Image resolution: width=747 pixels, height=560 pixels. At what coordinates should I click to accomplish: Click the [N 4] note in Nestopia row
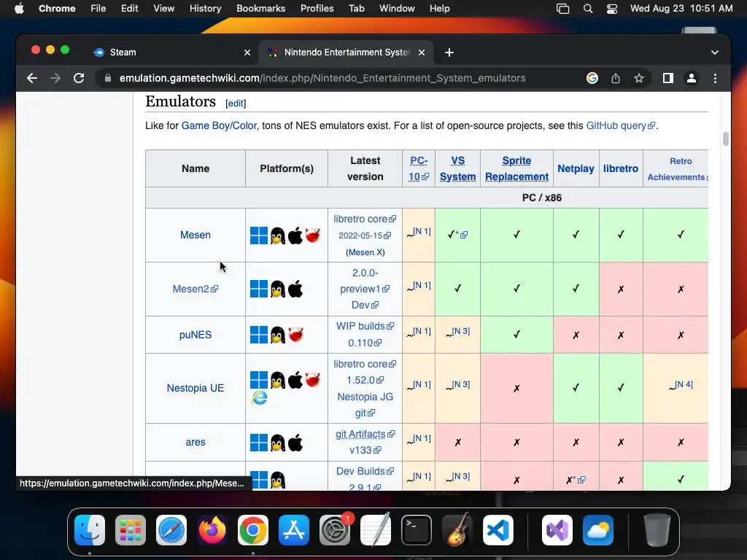pyautogui.click(x=684, y=384)
